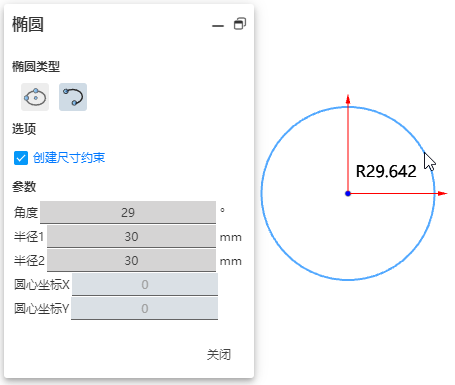Click the restore window icon of 椭圆 panel
This screenshot has width=455, height=385.
coord(240,24)
